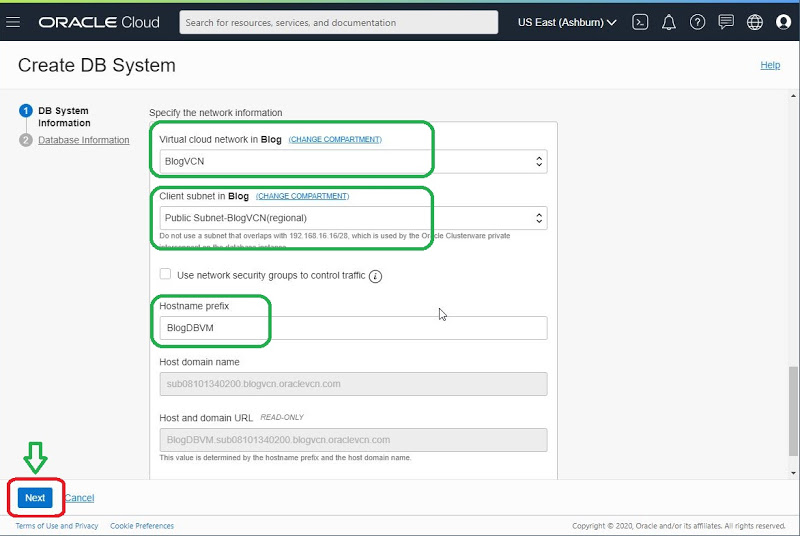Select step 1 circle in wizard
This screenshot has width=800, height=536.
pyautogui.click(x=26, y=111)
